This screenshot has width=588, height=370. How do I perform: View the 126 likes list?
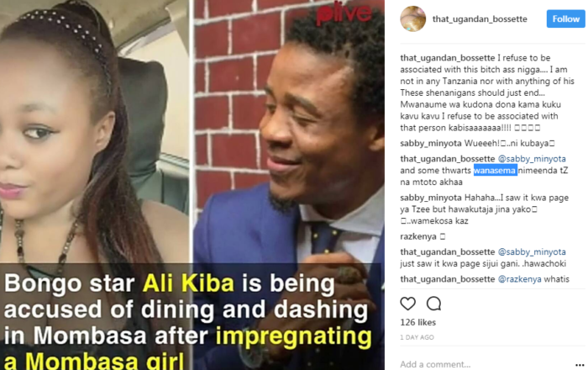coord(417,322)
